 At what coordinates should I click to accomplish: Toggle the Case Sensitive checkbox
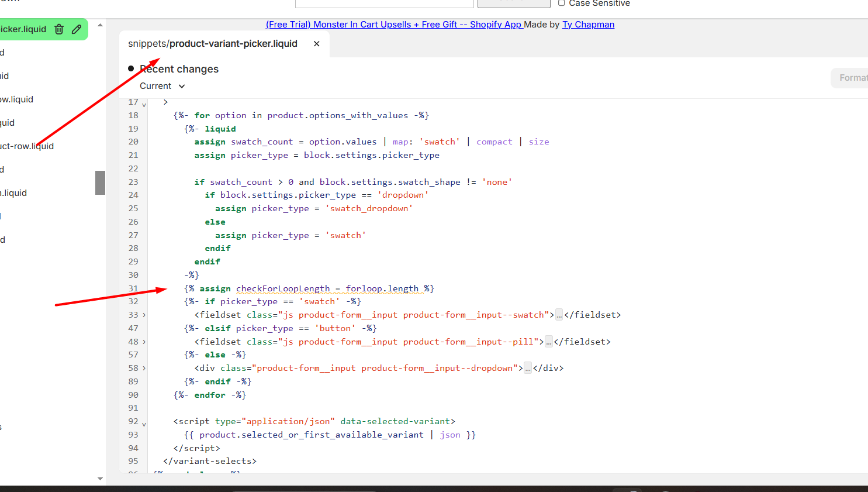click(x=561, y=3)
